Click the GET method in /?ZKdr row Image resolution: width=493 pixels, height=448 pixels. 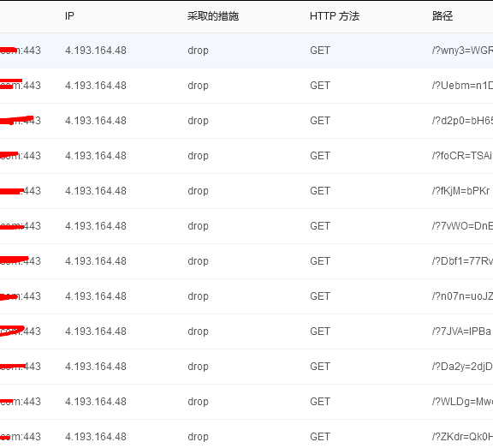(x=320, y=437)
